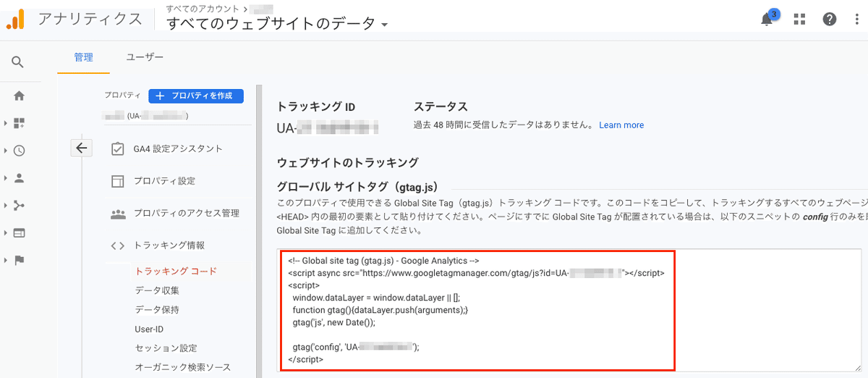Viewport: 868px width, 378px height.
Task: Click the ステータス heading
Action: tap(441, 107)
